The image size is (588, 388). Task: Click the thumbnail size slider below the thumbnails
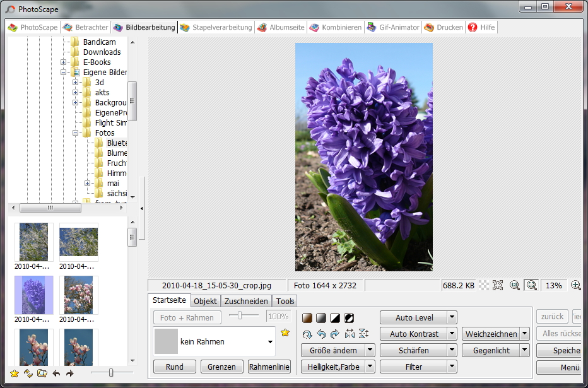(x=111, y=373)
